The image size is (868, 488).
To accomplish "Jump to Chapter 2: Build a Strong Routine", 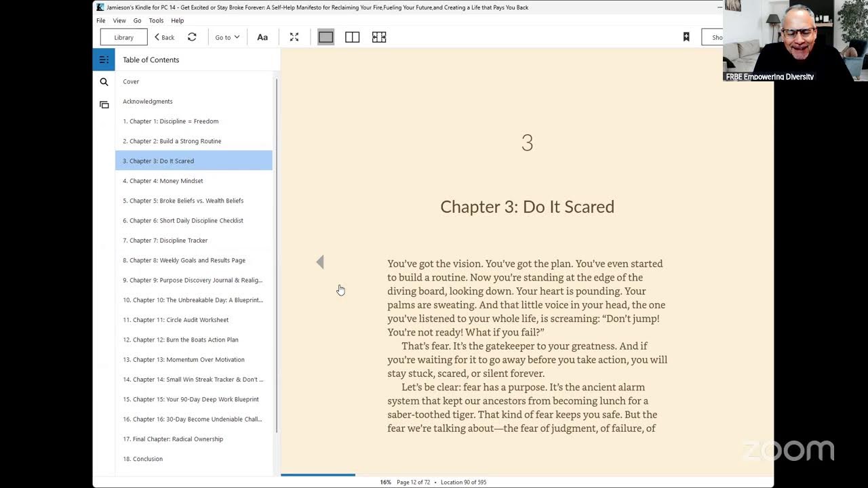I will point(193,141).
